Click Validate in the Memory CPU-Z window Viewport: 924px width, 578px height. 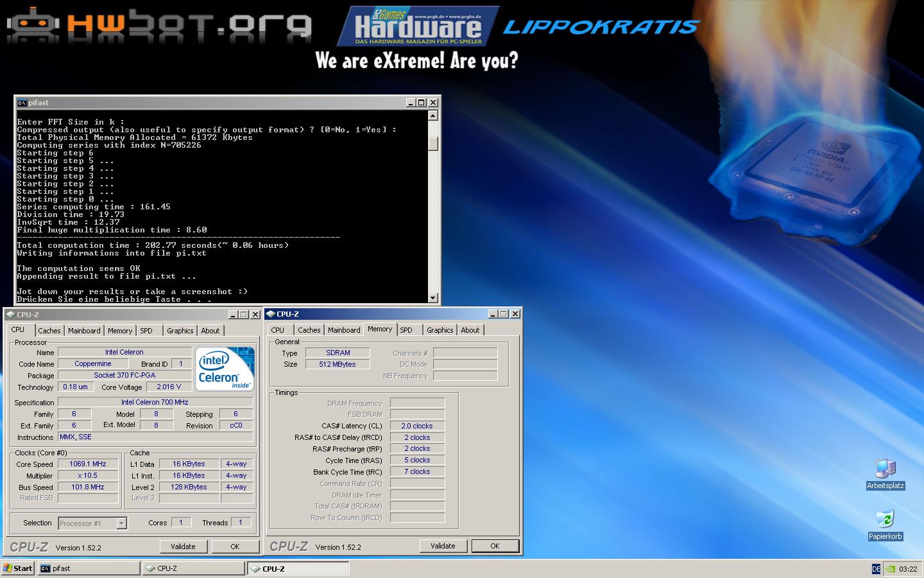[443, 546]
